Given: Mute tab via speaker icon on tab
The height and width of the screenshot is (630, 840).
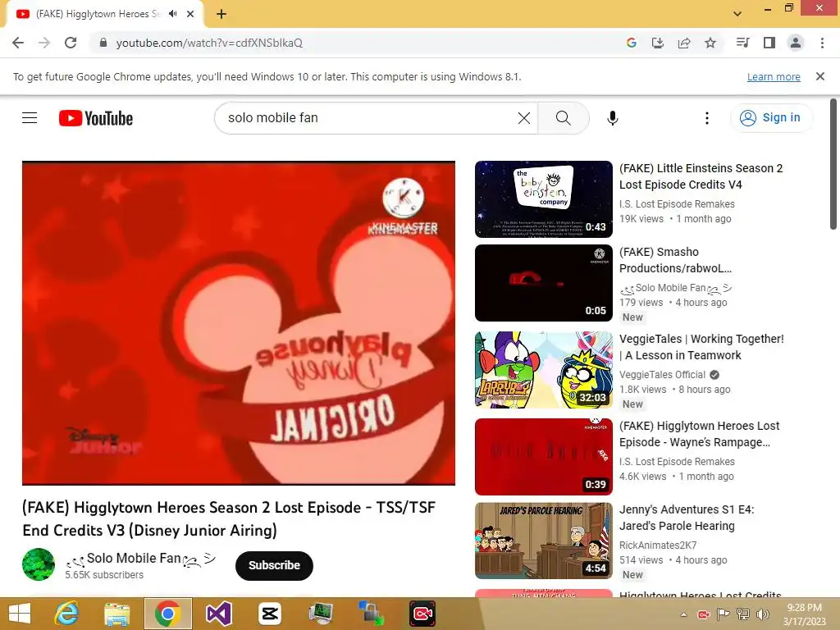Looking at the screenshot, I should [172, 14].
